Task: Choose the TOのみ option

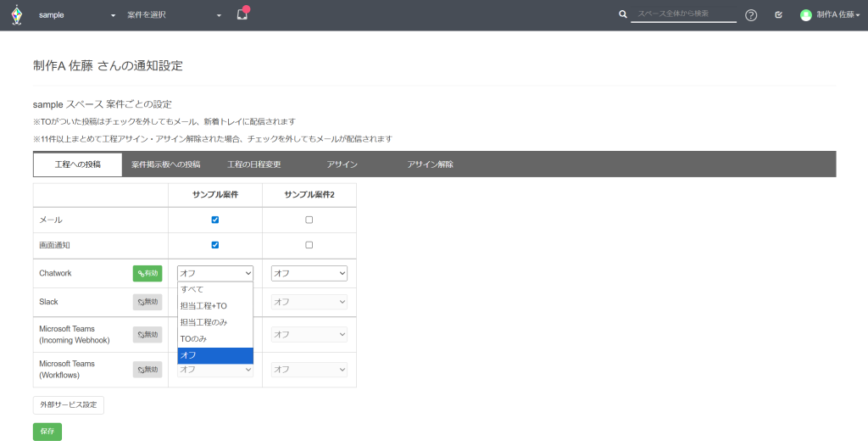Action: (193, 339)
